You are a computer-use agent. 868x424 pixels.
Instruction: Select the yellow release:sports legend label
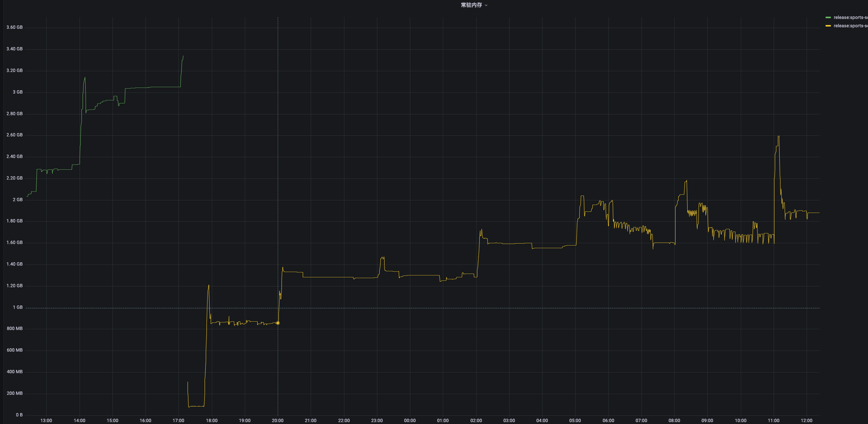[851, 26]
